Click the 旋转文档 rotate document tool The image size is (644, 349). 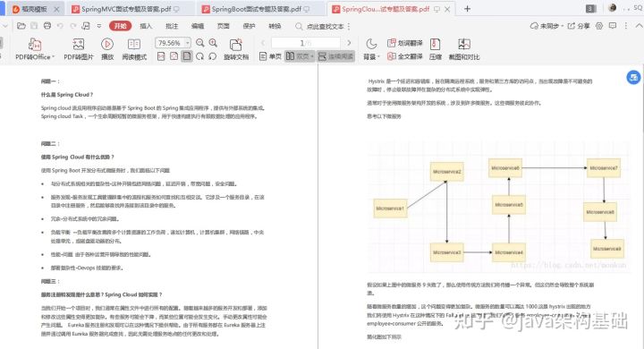point(236,49)
